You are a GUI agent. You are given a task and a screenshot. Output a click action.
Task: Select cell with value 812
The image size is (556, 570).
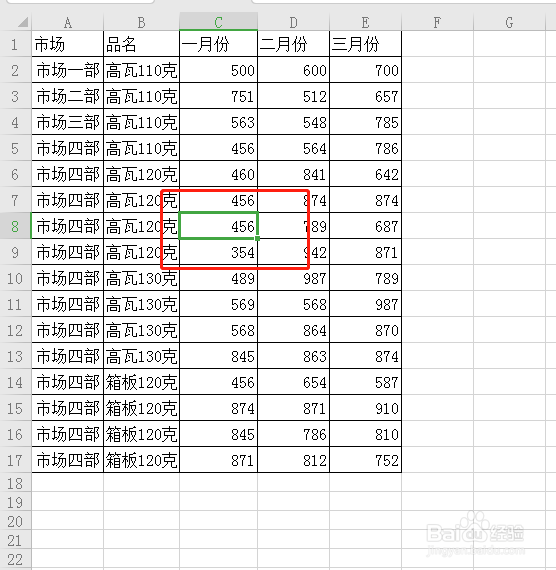coord(293,460)
